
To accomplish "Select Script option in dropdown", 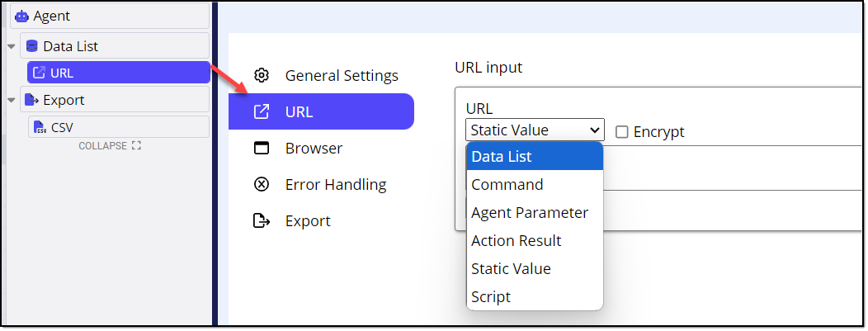I will pos(535,296).
